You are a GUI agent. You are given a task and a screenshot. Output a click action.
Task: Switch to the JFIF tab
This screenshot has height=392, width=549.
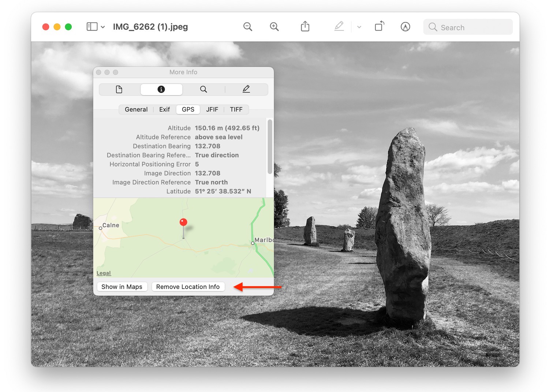(x=212, y=109)
